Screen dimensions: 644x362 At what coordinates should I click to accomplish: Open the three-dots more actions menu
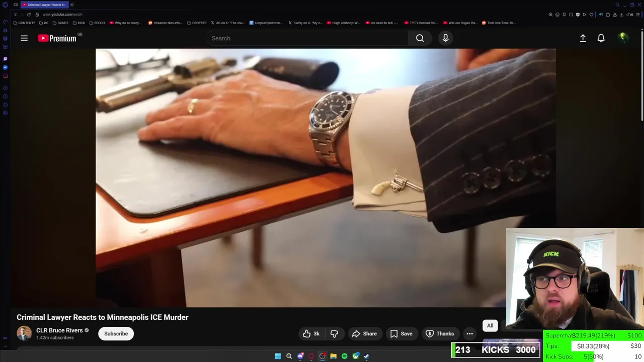(x=469, y=333)
